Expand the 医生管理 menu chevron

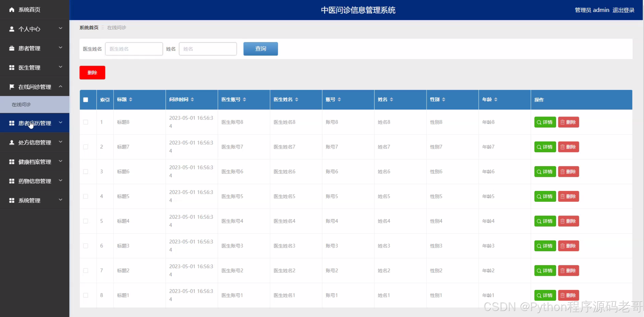click(60, 67)
